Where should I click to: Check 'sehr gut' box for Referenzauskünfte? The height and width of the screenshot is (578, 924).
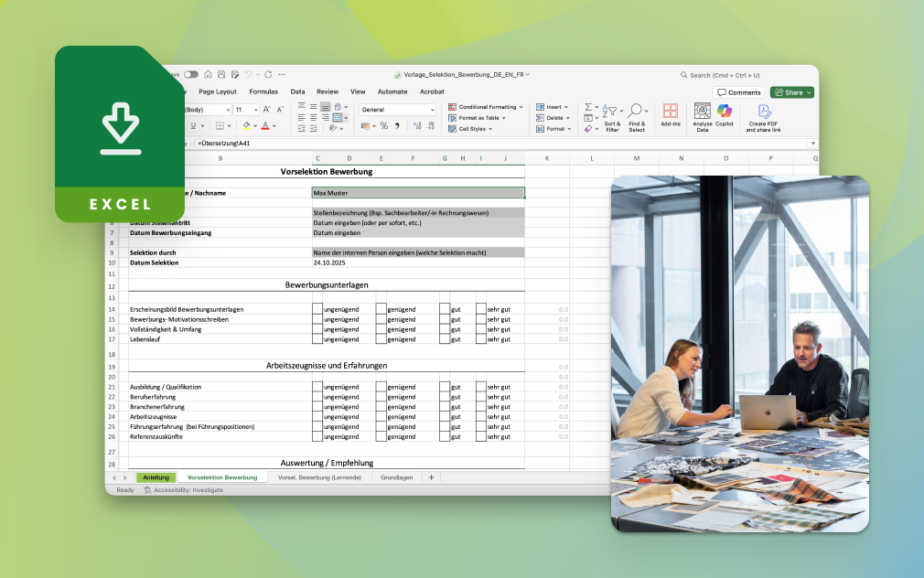[x=481, y=436]
